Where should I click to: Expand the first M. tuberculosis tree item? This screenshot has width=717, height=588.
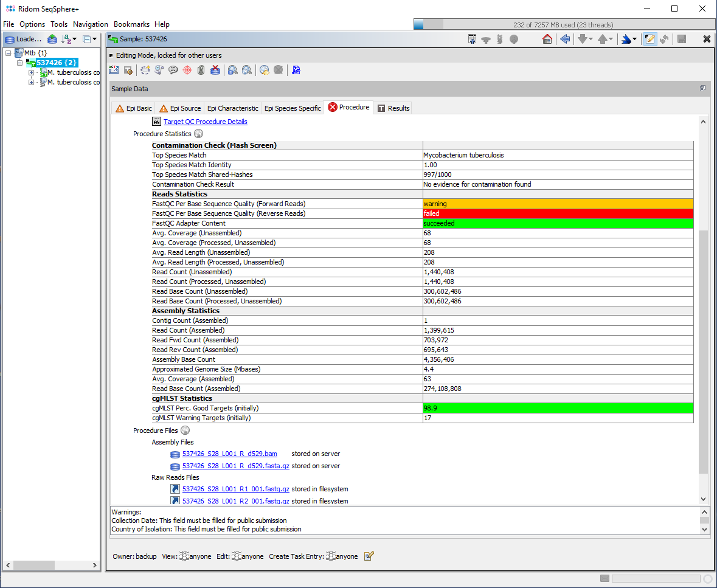[32, 72]
